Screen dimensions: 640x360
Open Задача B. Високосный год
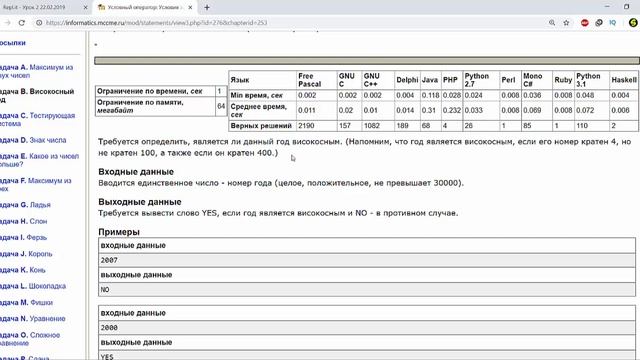click(x=37, y=96)
